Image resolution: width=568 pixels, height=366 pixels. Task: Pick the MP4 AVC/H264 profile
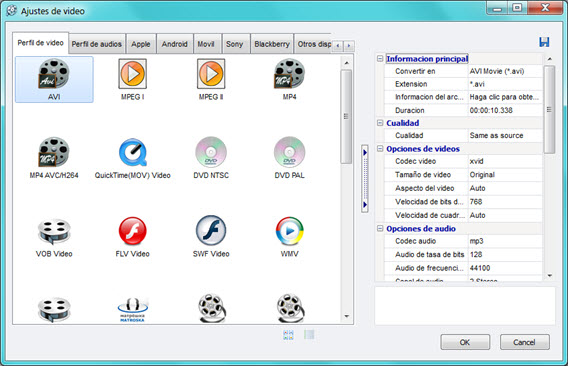coord(54,152)
